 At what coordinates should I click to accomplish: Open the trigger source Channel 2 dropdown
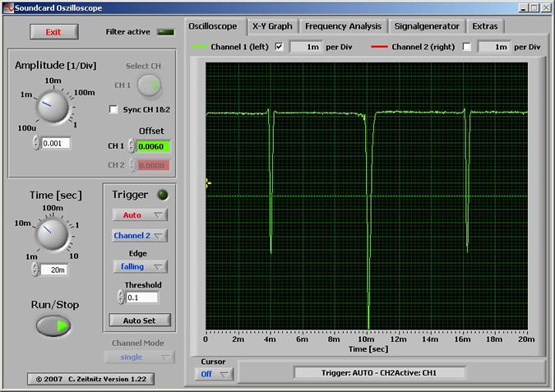[139, 236]
